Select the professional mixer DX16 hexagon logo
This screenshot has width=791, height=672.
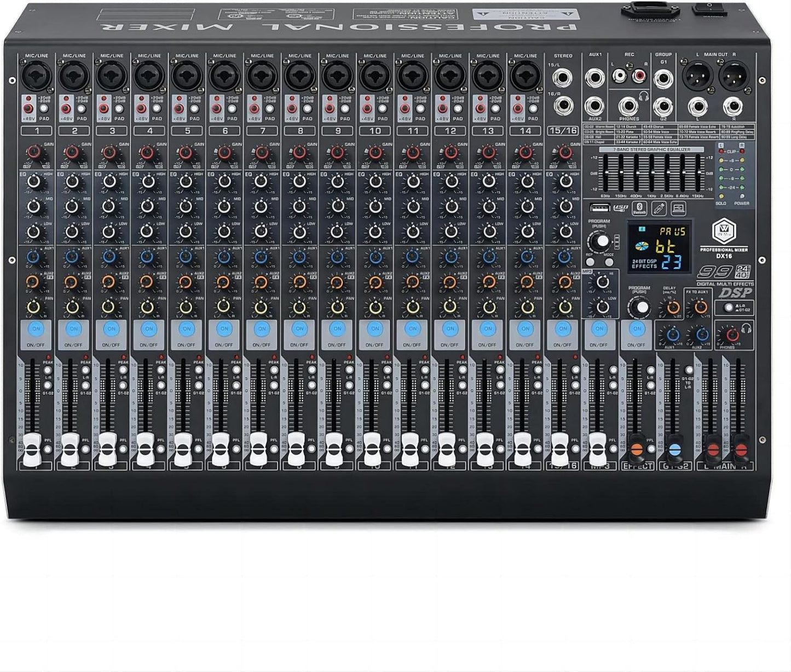coord(724,231)
